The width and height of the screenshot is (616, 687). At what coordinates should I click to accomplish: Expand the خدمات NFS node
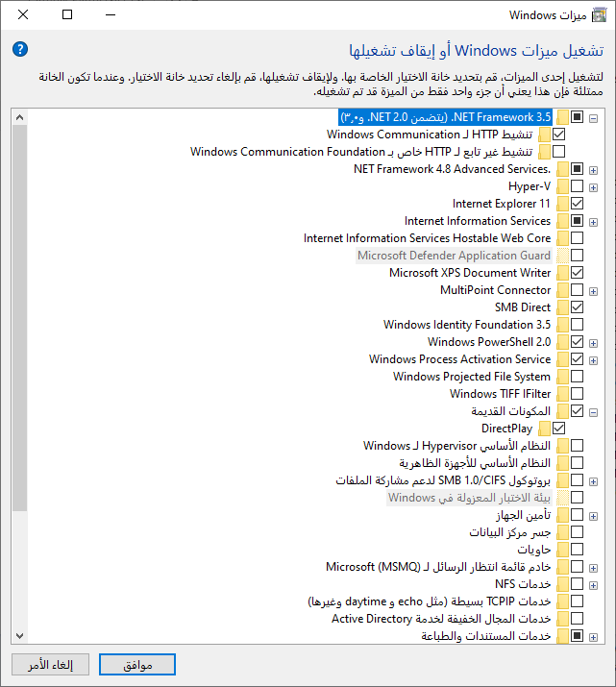(x=593, y=586)
